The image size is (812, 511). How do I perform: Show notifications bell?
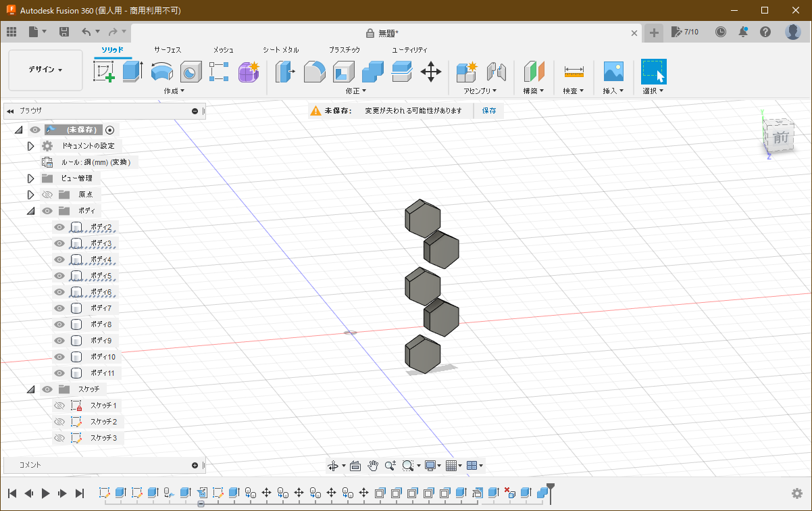coord(743,32)
